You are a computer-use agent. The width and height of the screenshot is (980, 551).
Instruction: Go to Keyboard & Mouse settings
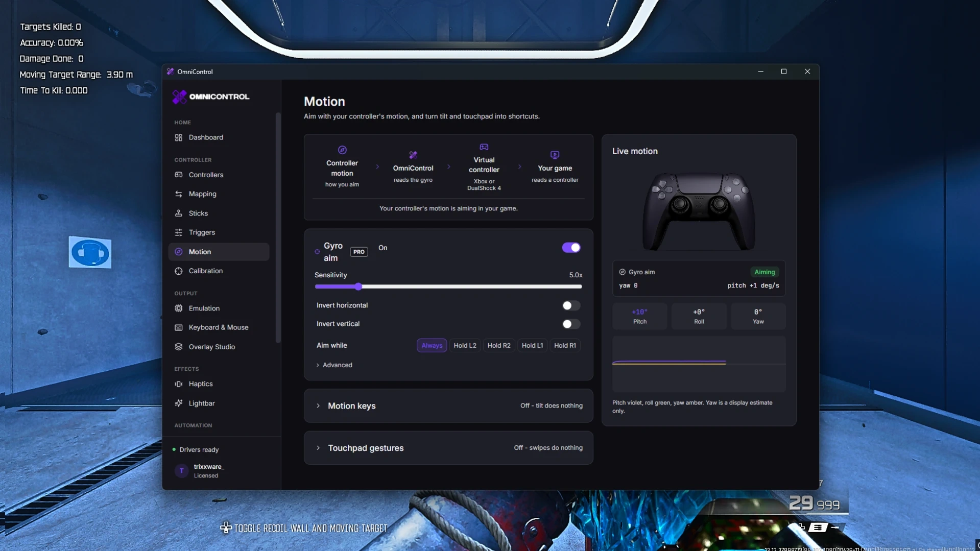point(219,327)
